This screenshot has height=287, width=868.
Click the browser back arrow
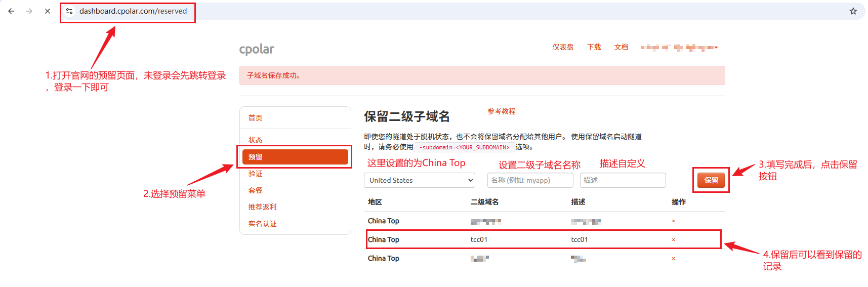click(x=11, y=11)
